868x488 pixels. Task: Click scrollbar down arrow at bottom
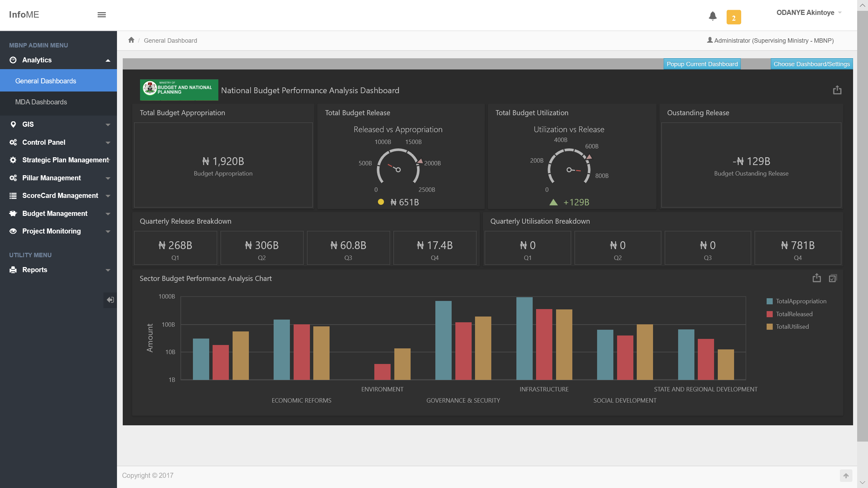click(862, 483)
